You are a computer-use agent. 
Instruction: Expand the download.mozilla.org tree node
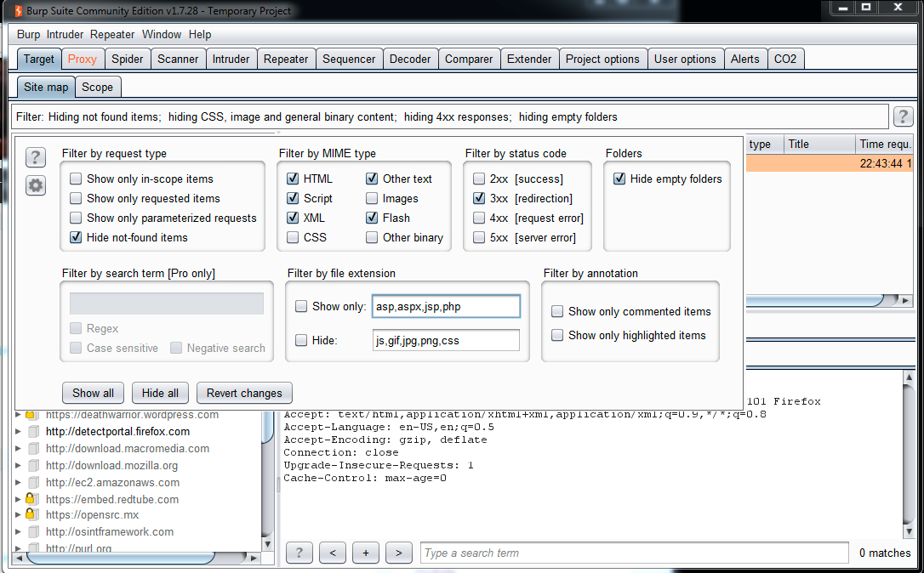(x=18, y=466)
